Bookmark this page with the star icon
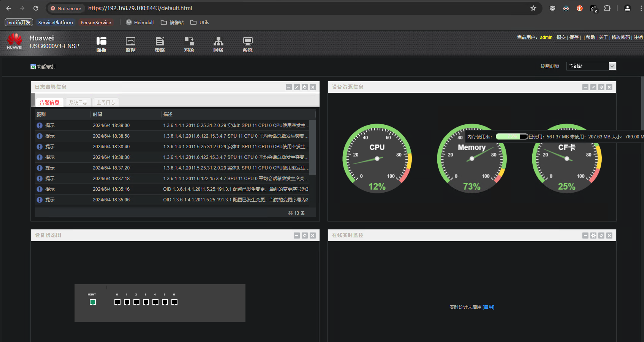This screenshot has width=644, height=342. pyautogui.click(x=533, y=8)
